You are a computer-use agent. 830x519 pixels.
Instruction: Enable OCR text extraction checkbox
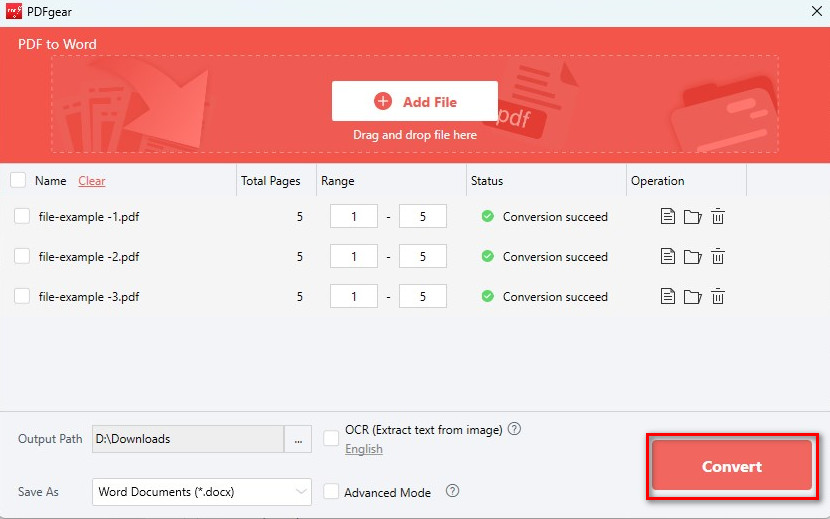(x=331, y=438)
